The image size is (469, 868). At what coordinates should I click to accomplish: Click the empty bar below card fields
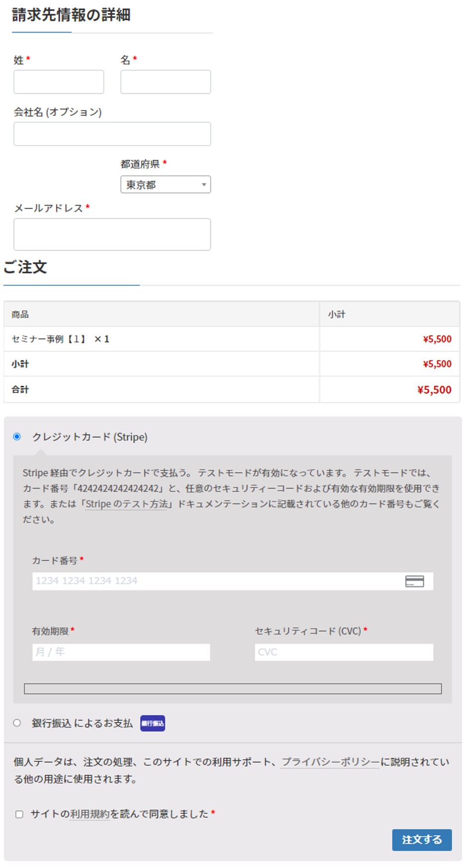tap(232, 689)
